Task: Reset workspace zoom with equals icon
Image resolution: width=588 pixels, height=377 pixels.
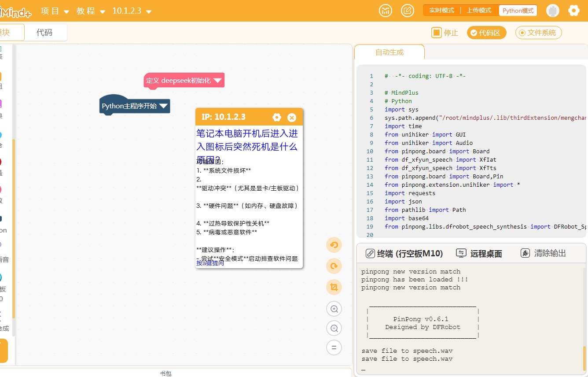Action: point(334,347)
